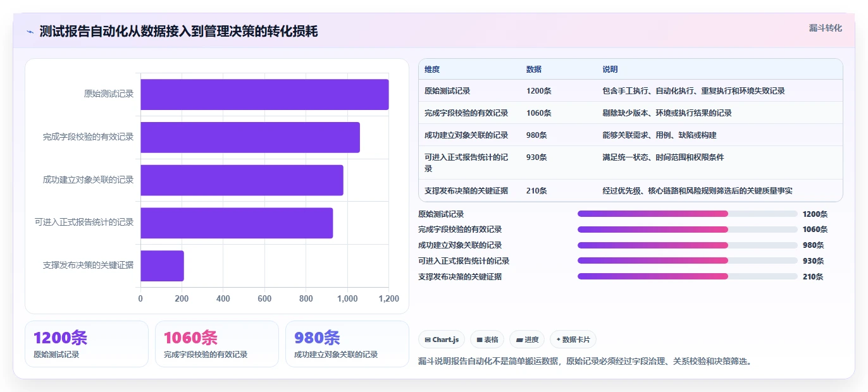Open the 1200条 原始测试记录 stat card
This screenshot has height=392, width=868.
click(x=87, y=344)
